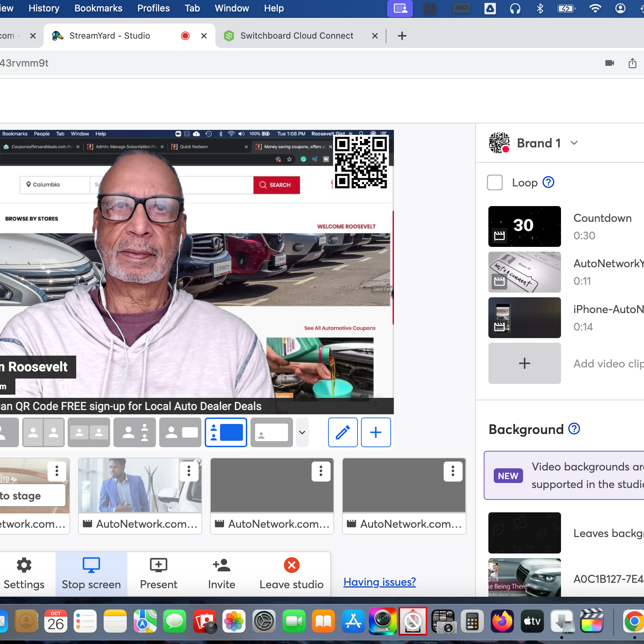This screenshot has width=644, height=644.
Task: Open FaceTime from the Dock
Action: tap(294, 621)
